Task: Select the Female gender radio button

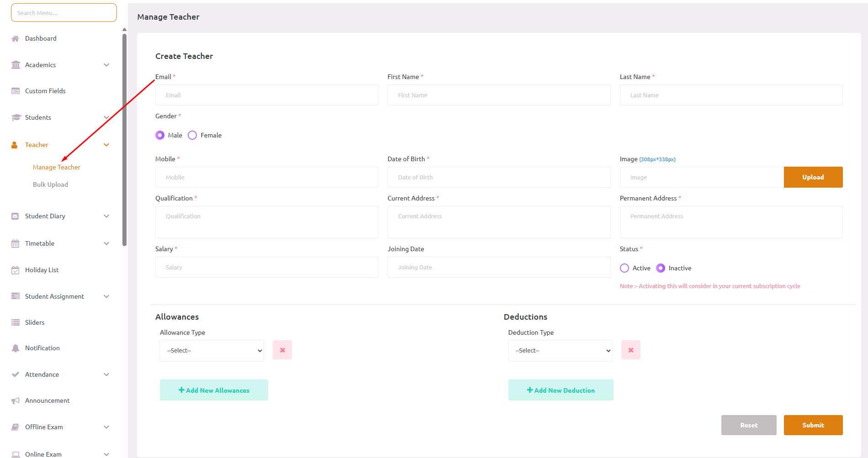Action: (192, 135)
